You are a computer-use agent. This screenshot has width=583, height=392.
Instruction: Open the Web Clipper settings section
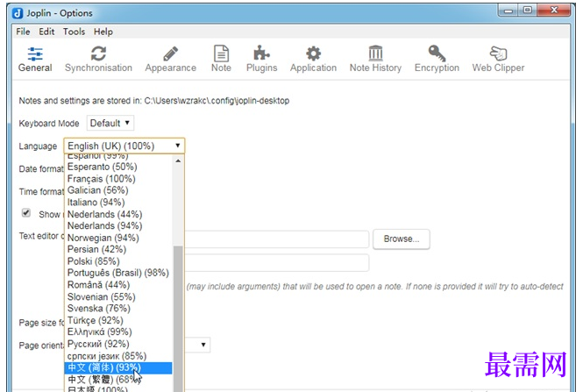point(498,59)
